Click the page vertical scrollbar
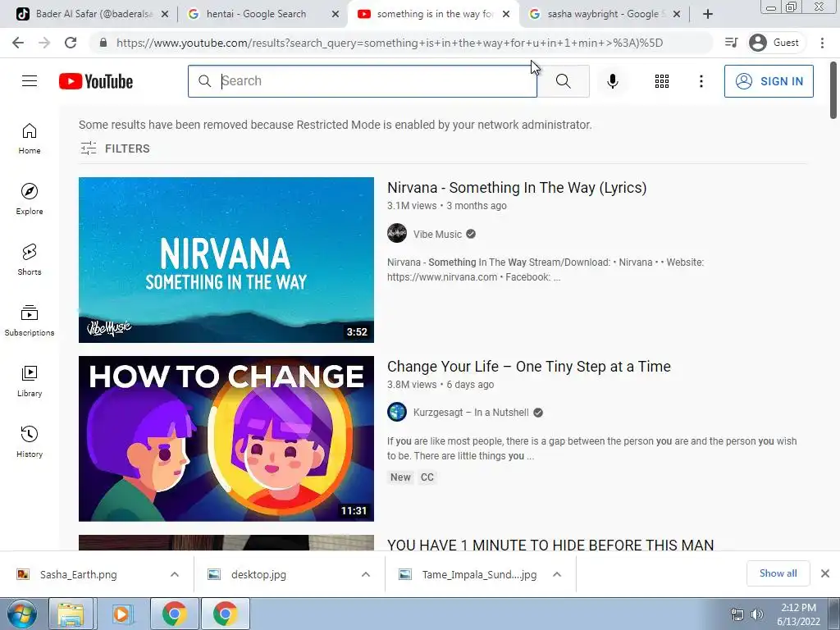Image resolution: width=840 pixels, height=630 pixels. click(833, 89)
